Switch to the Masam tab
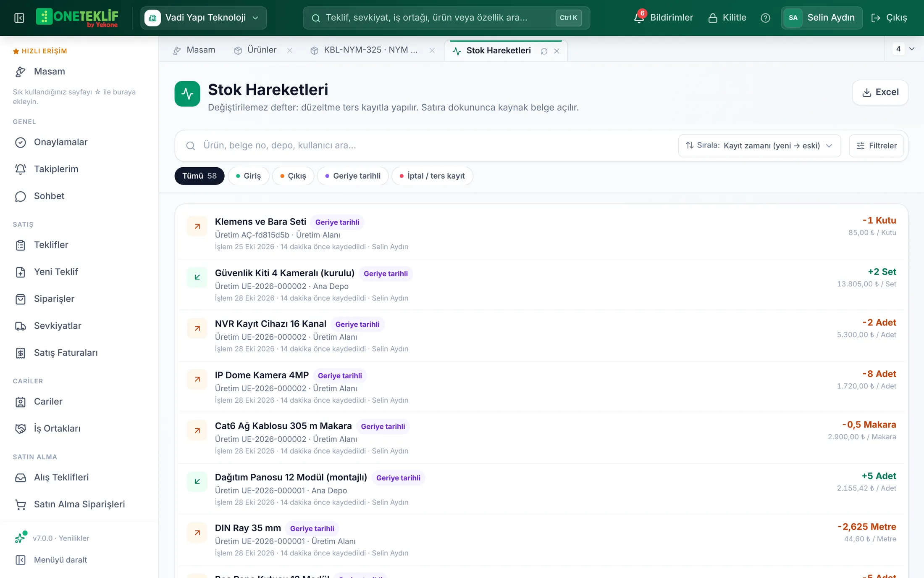This screenshot has width=924, height=578. 194,50
